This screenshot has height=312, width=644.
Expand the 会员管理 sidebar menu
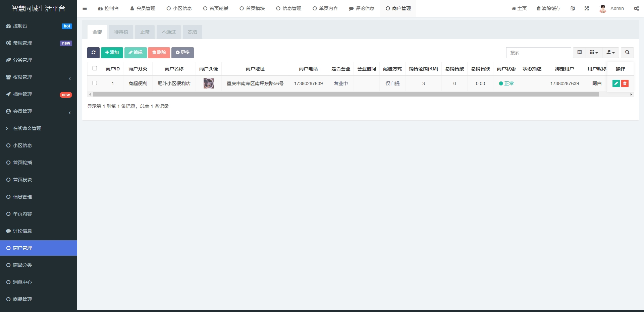pyautogui.click(x=39, y=111)
